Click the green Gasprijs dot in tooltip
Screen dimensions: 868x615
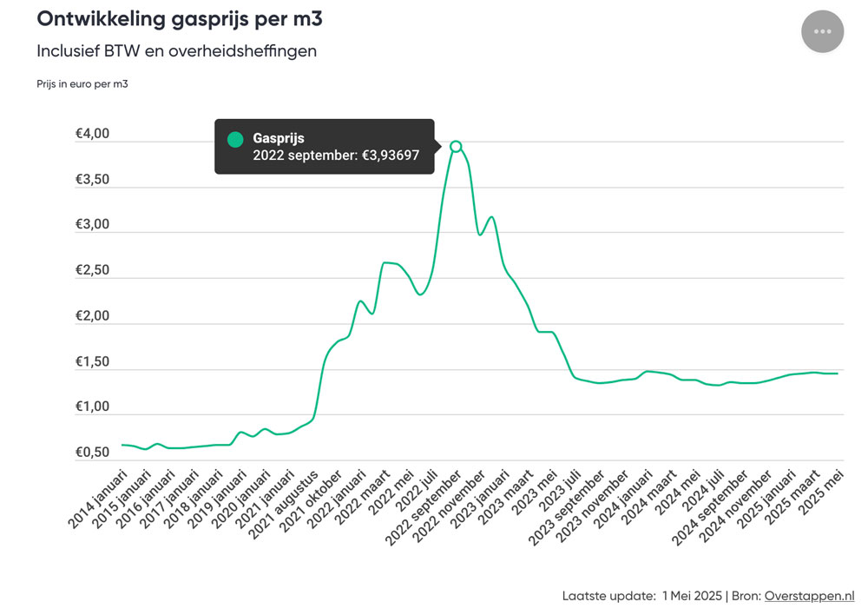tap(235, 140)
